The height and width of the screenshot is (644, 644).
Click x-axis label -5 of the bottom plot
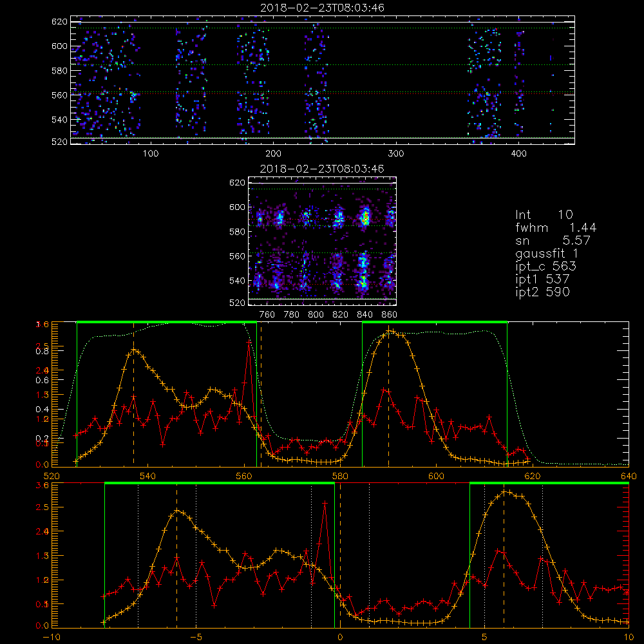196,637
